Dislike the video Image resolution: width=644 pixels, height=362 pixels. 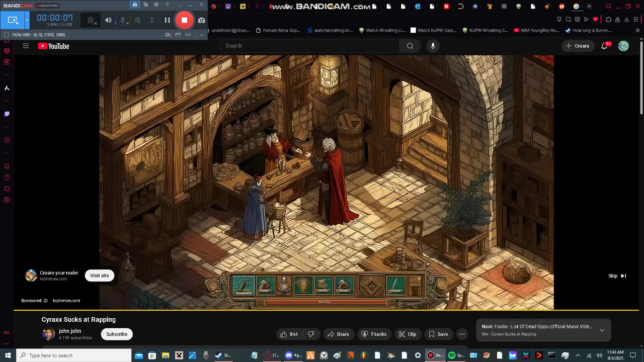tap(311, 334)
